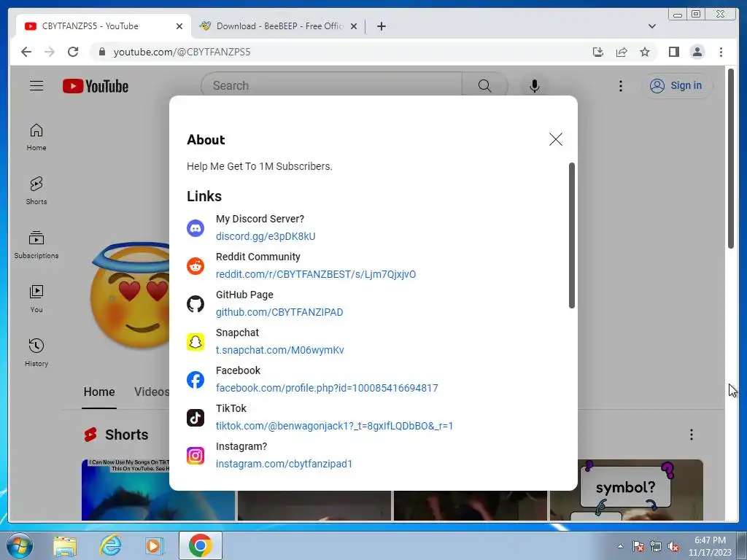Click the Discord logo icon
Image resolution: width=747 pixels, height=560 pixels.
tap(196, 228)
